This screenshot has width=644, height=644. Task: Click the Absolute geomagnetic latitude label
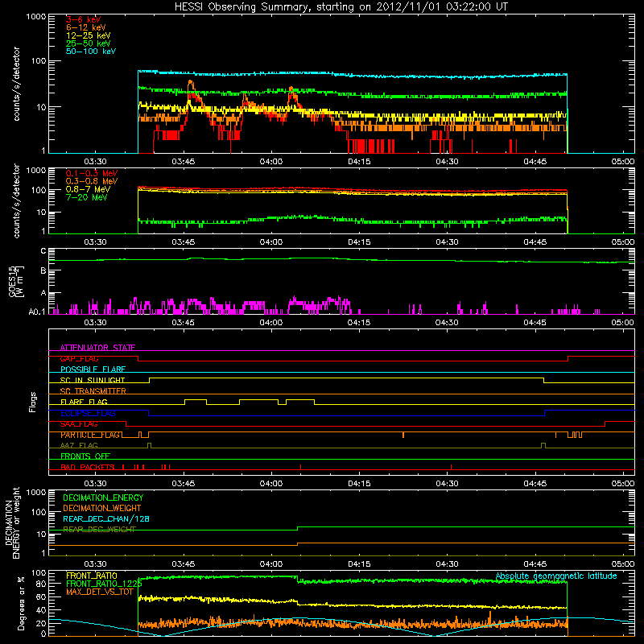(556, 576)
